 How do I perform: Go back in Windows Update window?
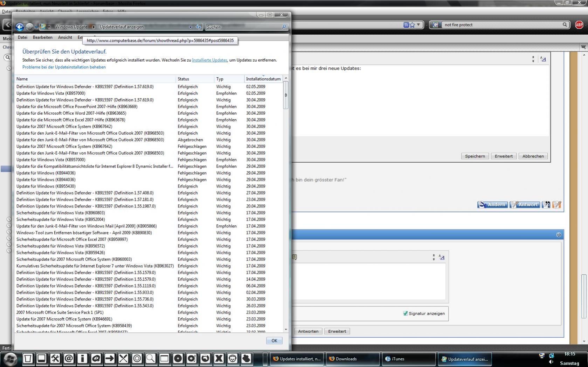20,27
